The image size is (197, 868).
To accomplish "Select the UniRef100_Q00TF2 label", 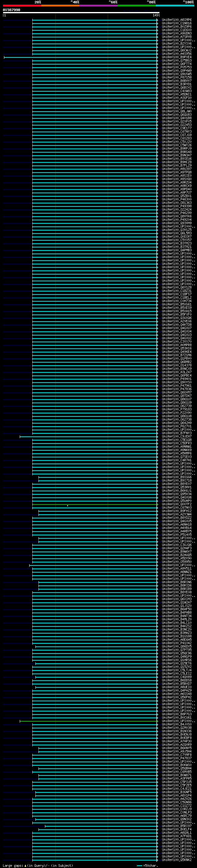I will (x=177, y=504).
